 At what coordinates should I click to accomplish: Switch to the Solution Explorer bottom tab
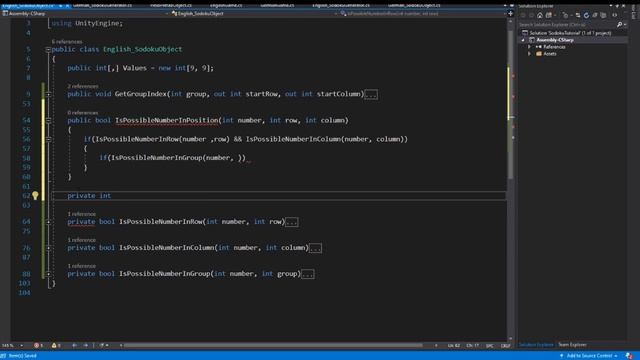tap(536, 345)
